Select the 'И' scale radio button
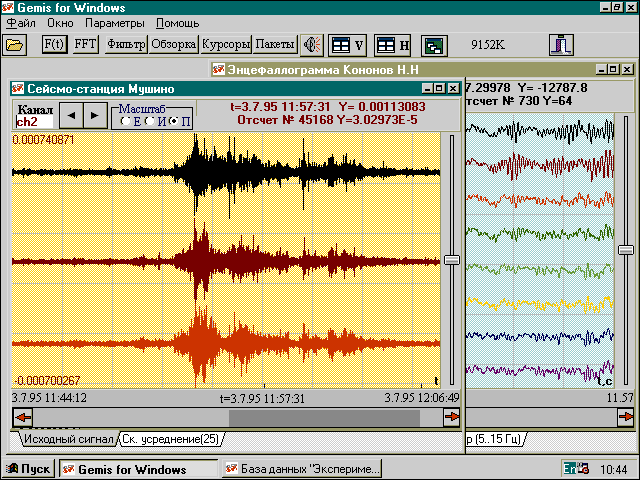 pos(150,121)
